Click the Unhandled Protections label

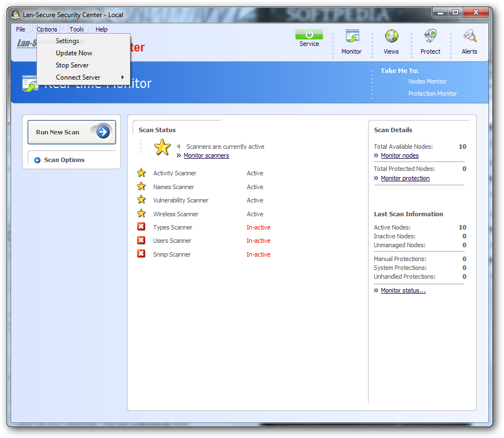(405, 277)
